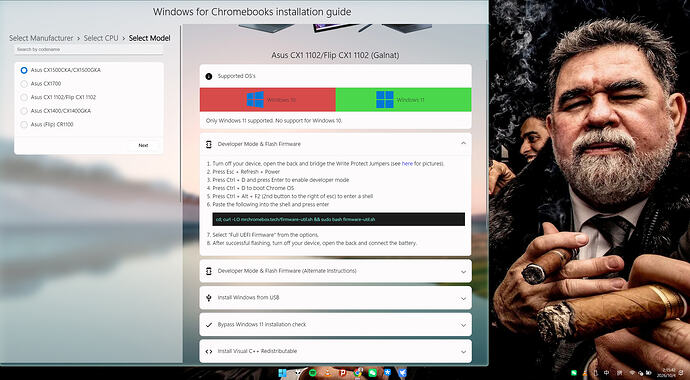The height and width of the screenshot is (380, 690).
Task: Click the Developer Mode & Flash Firmware icon
Action: pyautogui.click(x=209, y=144)
